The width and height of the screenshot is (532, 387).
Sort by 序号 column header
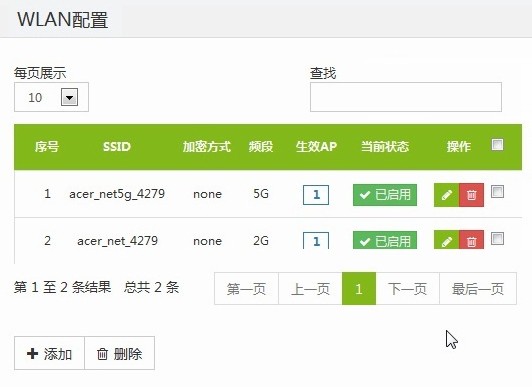coord(47,147)
